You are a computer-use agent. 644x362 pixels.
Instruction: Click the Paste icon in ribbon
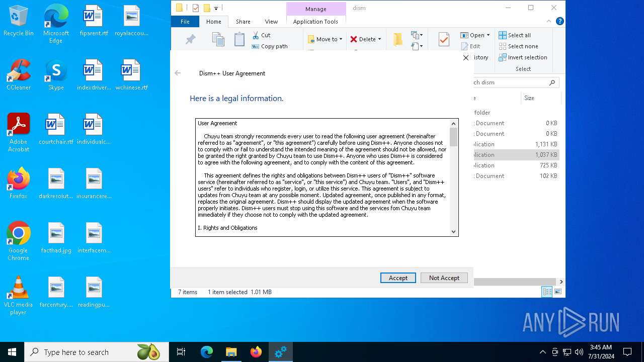(x=239, y=39)
